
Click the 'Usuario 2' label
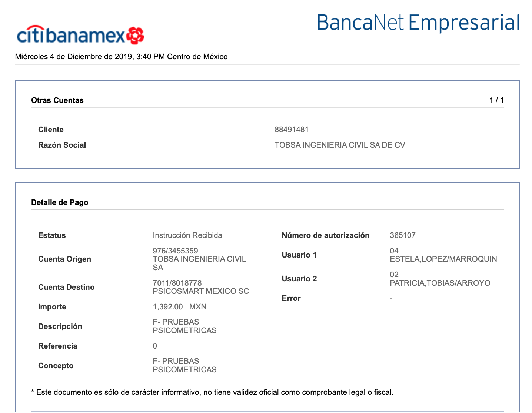pos(299,279)
